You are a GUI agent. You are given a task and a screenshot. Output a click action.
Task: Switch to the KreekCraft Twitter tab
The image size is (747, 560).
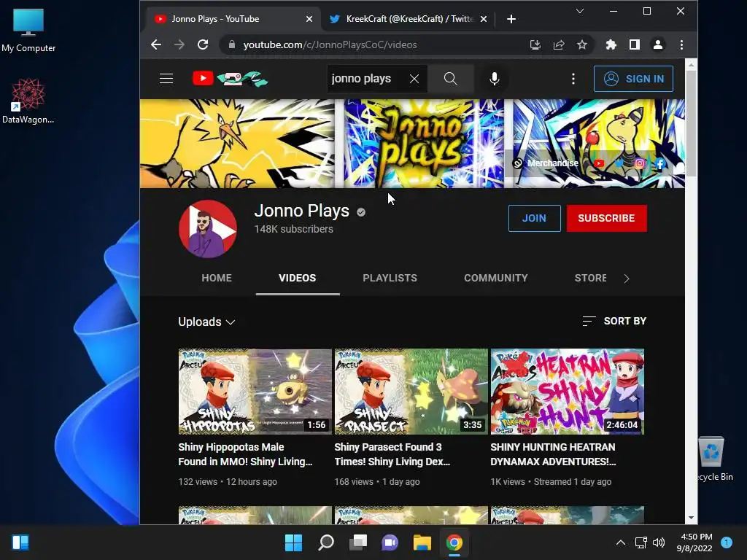(x=407, y=19)
